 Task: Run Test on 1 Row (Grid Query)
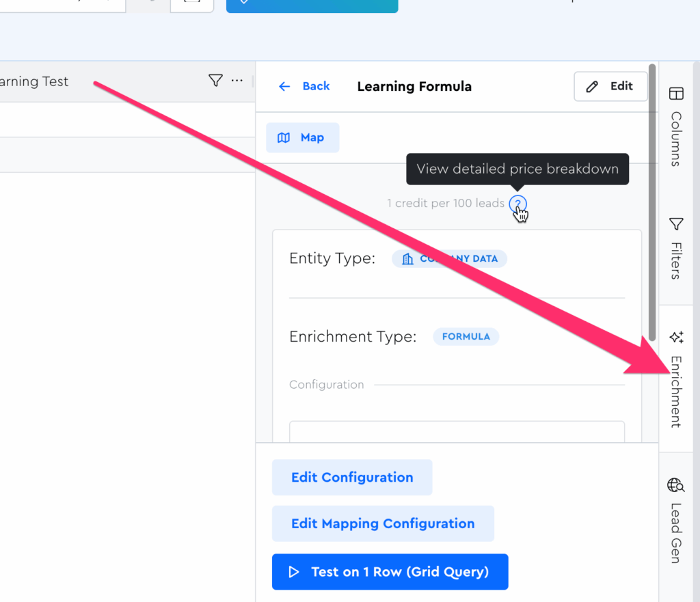coord(390,572)
